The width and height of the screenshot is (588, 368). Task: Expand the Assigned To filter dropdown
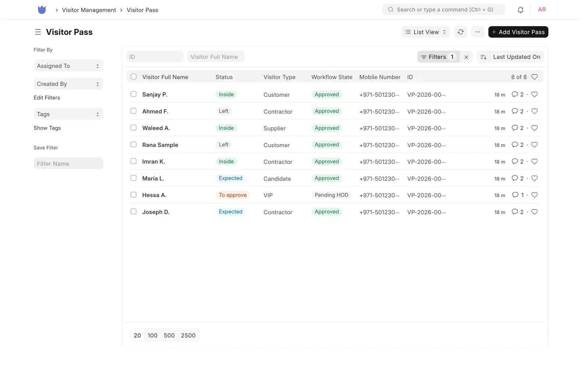pyautogui.click(x=68, y=66)
